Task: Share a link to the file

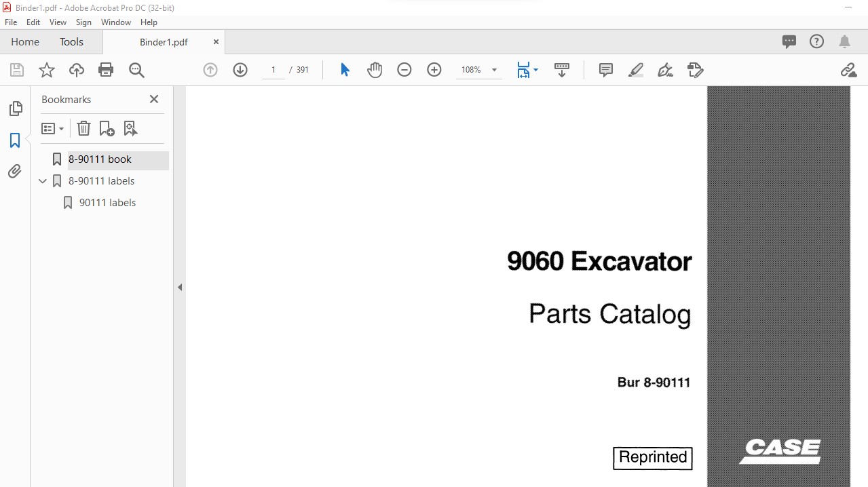Action: click(848, 70)
